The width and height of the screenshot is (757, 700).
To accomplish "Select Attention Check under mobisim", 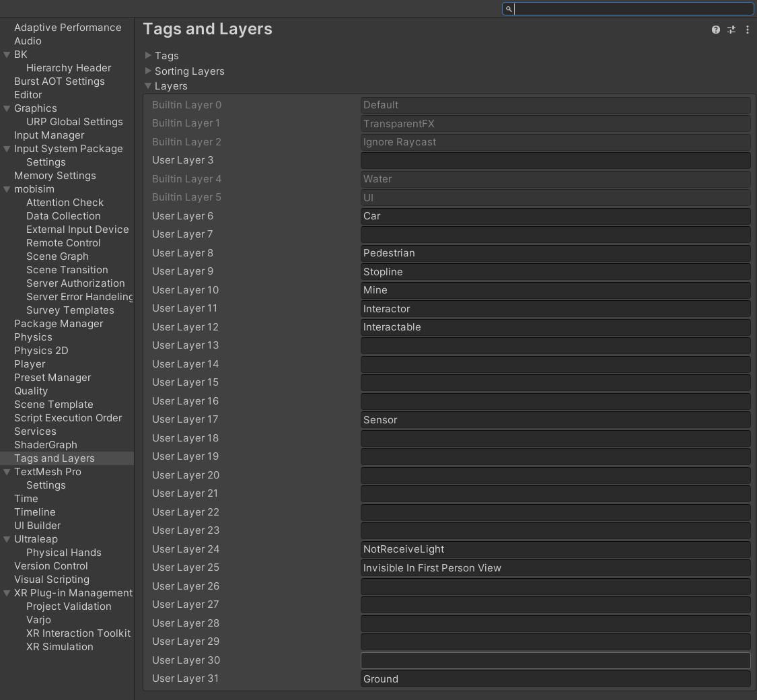I will tap(65, 203).
